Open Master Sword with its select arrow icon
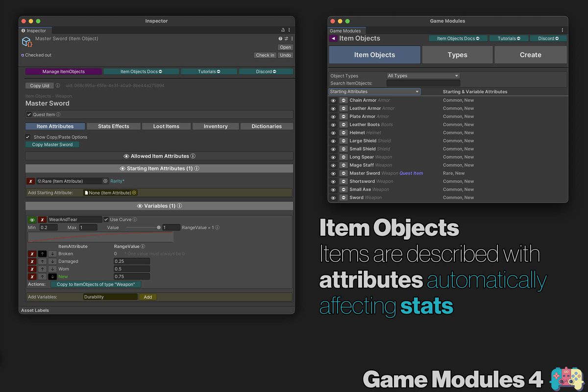The image size is (588, 392). [x=343, y=173]
